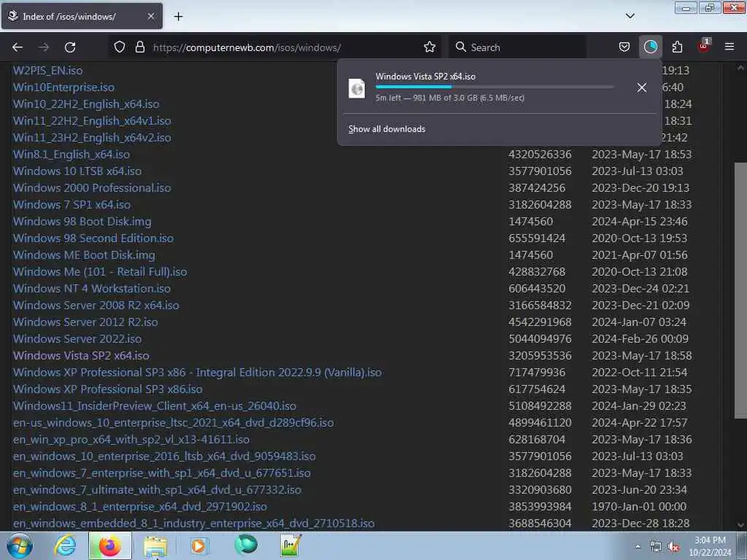Open the Firefox hamburger menu
Screen dimensions: 747x560
tap(729, 47)
